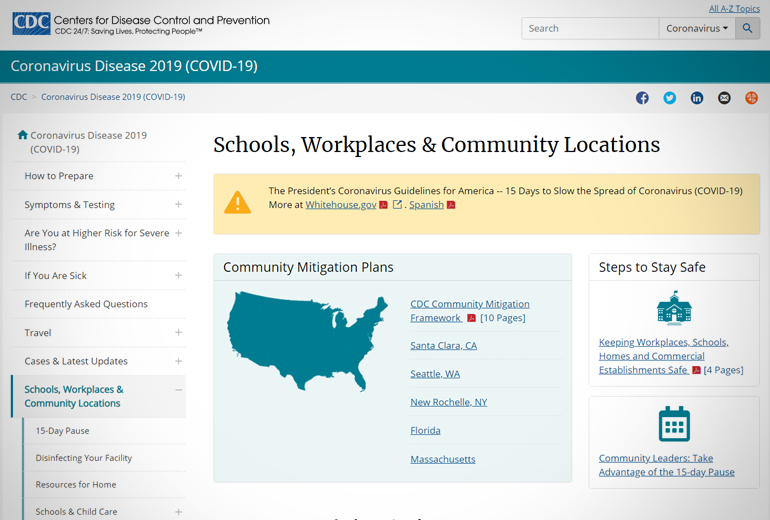
Task: Open Frequently Asked Questions in sidebar
Action: point(86,304)
